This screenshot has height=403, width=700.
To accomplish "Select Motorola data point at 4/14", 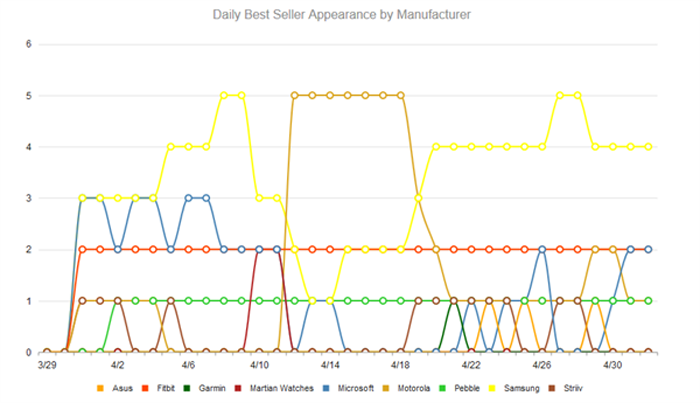I will [x=330, y=95].
